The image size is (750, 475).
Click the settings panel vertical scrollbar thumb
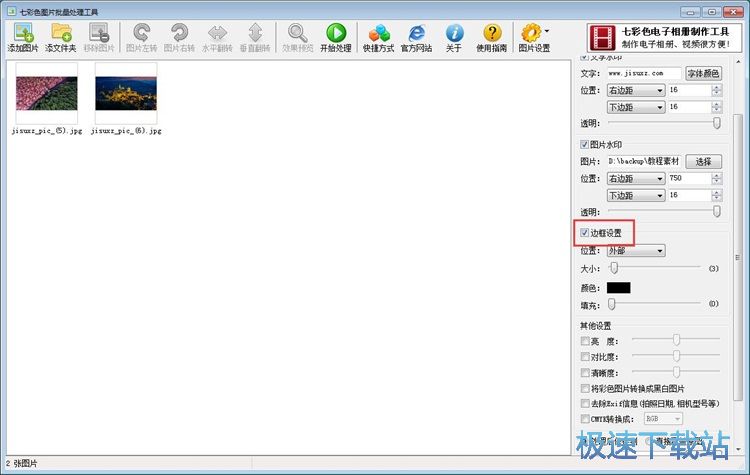(x=738, y=257)
